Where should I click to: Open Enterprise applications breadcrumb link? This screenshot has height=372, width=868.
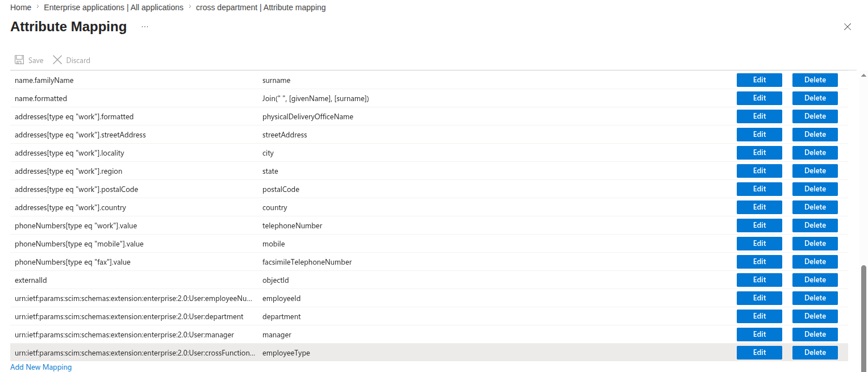click(x=114, y=7)
